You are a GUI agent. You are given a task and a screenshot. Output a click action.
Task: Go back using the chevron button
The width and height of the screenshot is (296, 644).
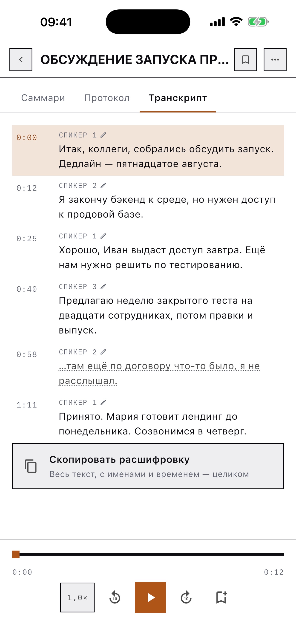(21, 59)
